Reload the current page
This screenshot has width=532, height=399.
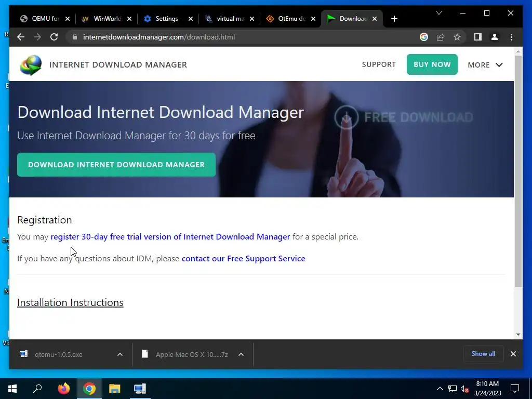coord(54,37)
